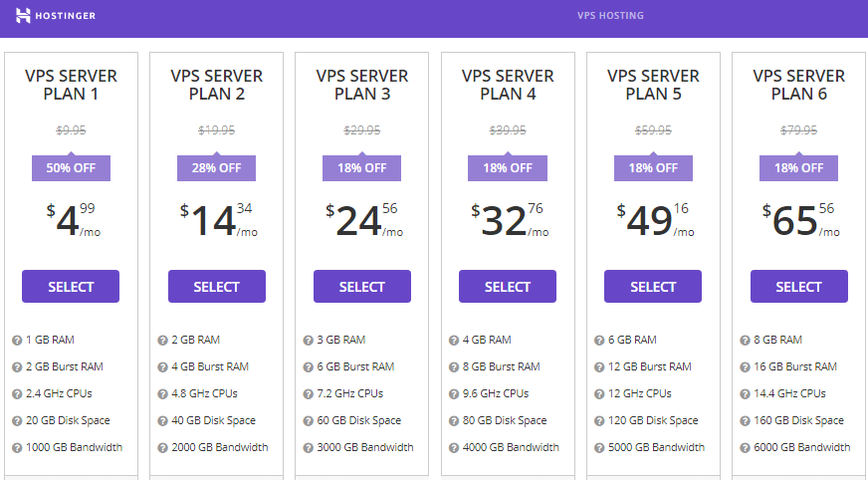The width and height of the screenshot is (868, 480).
Task: Click help icon next to 2.4 GHz CPUs
Action: (17, 394)
